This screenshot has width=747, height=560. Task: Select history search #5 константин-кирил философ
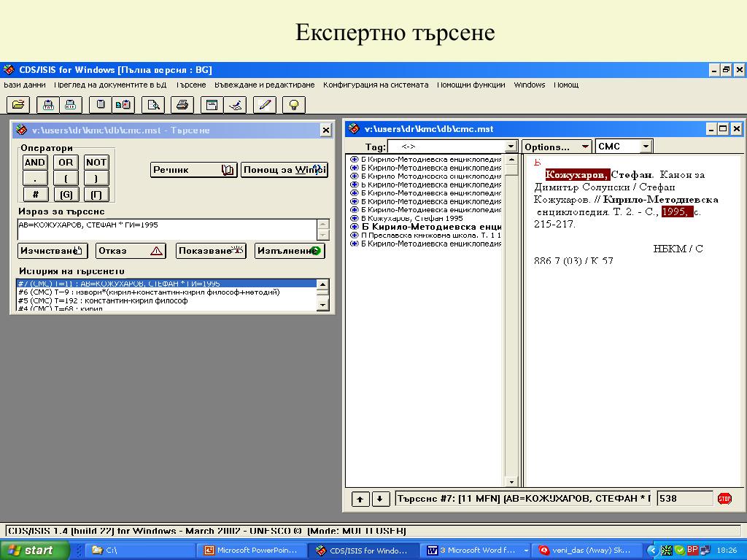[166, 301]
